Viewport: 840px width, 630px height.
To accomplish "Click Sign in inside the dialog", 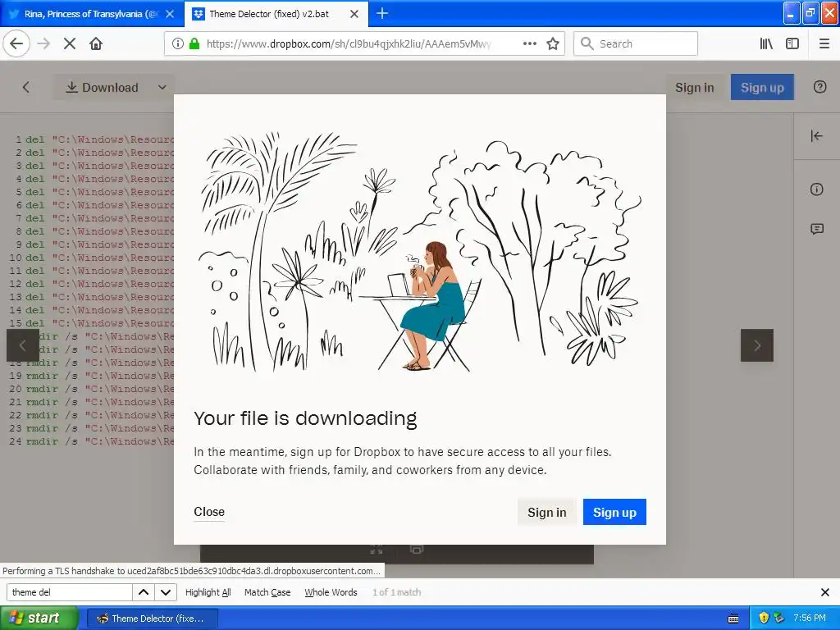I will tap(546, 512).
